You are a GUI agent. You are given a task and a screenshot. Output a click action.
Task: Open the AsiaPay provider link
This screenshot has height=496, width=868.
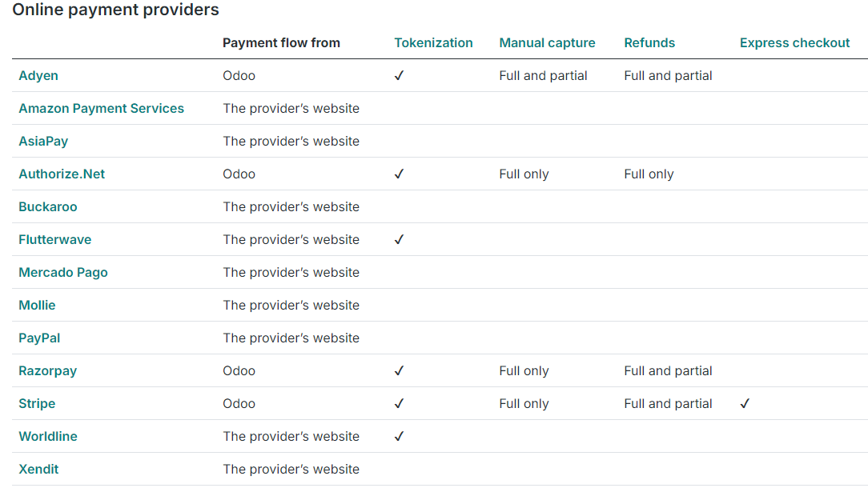point(43,142)
